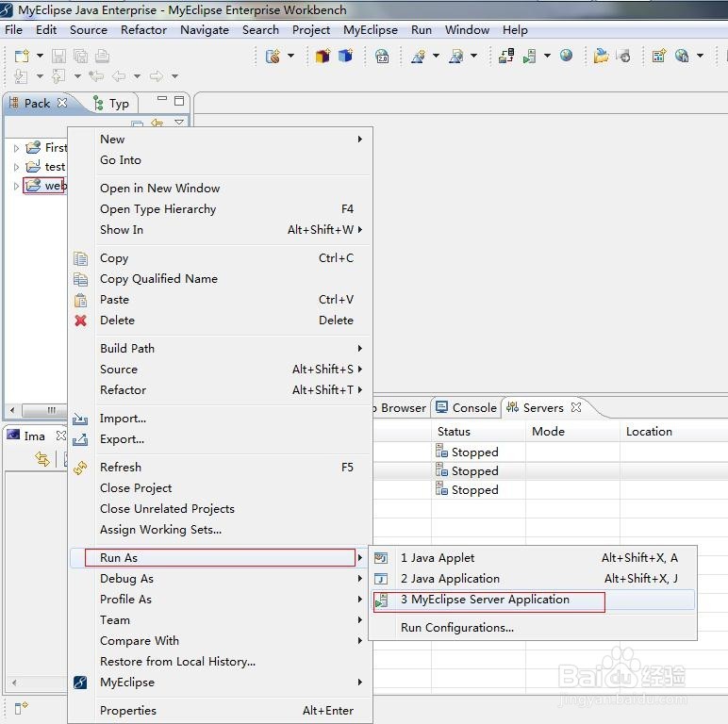Close the Servers tab
728x724 pixels.
[x=576, y=407]
